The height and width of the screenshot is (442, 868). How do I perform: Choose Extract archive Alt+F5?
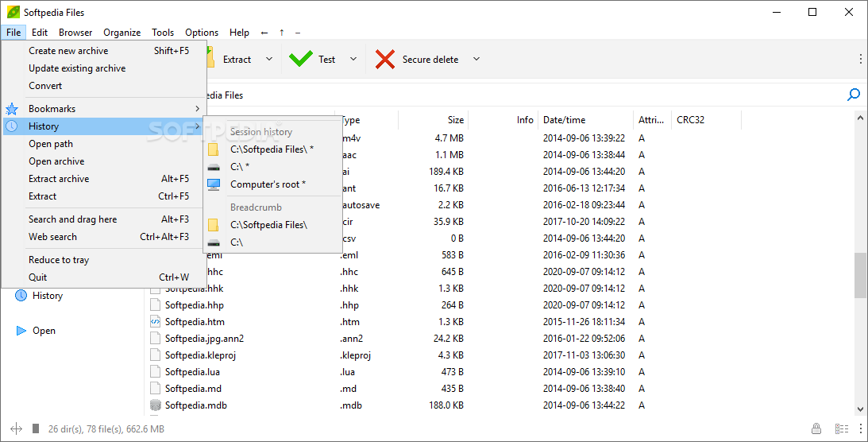tap(105, 179)
